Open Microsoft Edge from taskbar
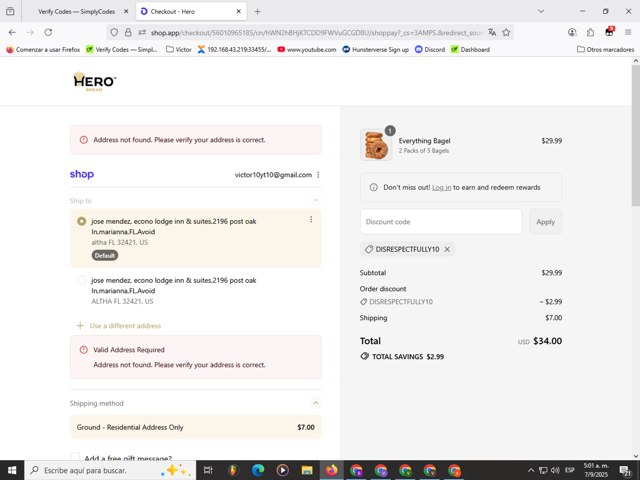This screenshot has height=480, width=640. coord(258,470)
